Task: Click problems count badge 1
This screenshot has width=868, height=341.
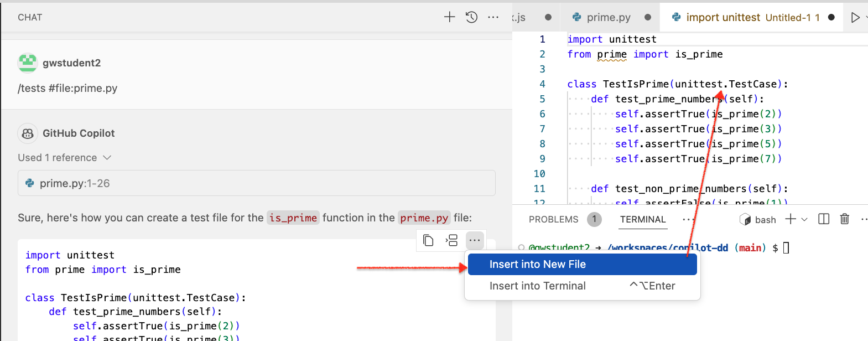Action: point(594,219)
